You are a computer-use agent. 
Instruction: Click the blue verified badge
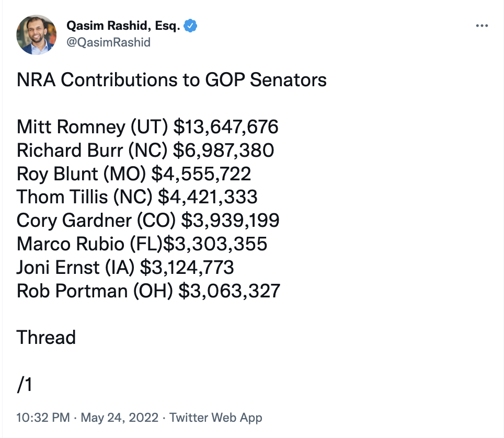pyautogui.click(x=191, y=25)
